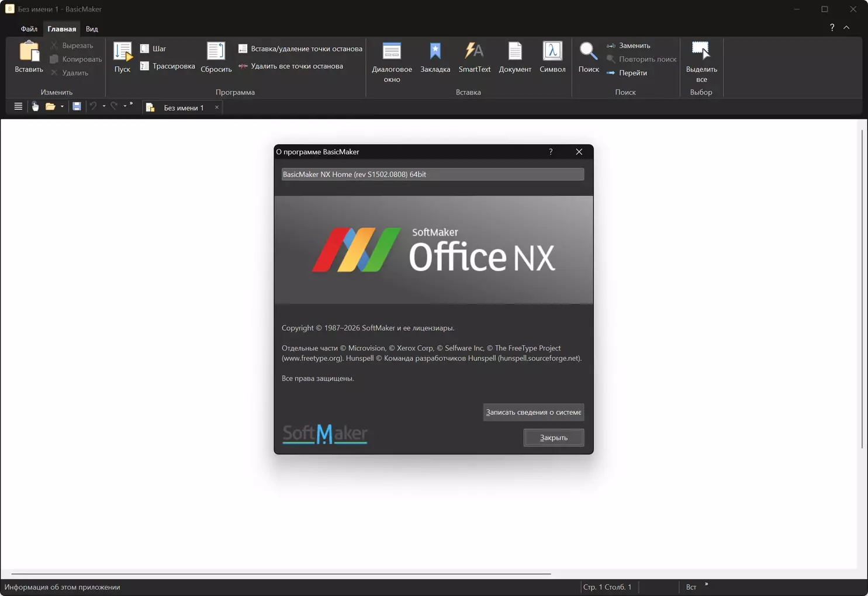Click the vertical scrollbar of the editor
868x596 pixels.
pos(862,289)
